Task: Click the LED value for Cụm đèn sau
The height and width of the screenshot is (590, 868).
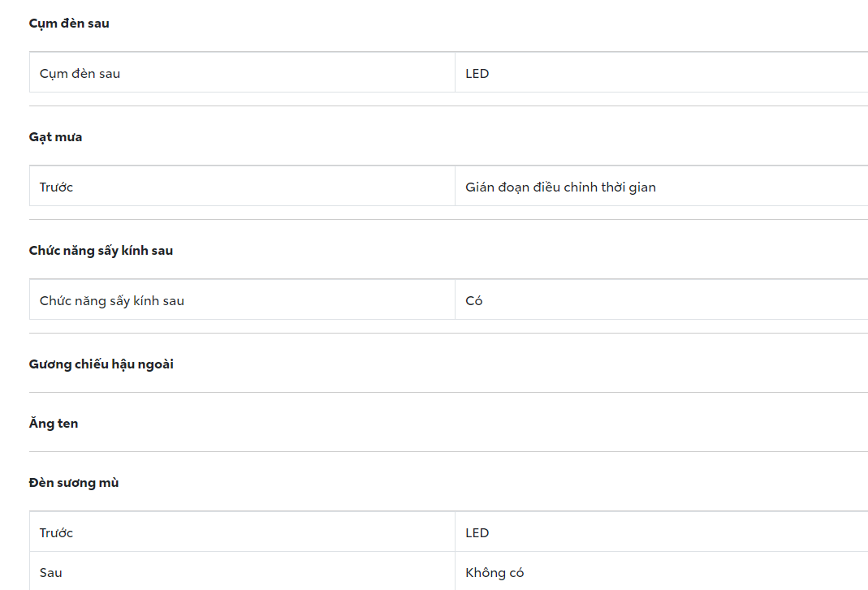Action: coord(477,74)
